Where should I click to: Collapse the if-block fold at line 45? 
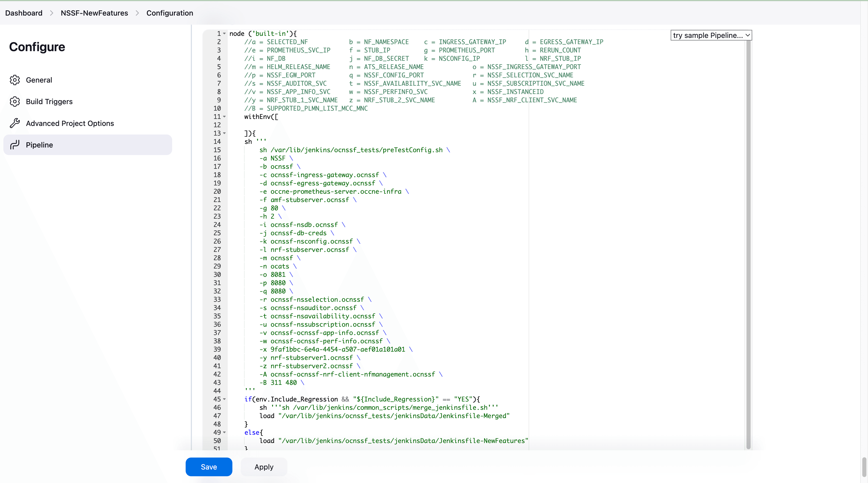(x=225, y=399)
